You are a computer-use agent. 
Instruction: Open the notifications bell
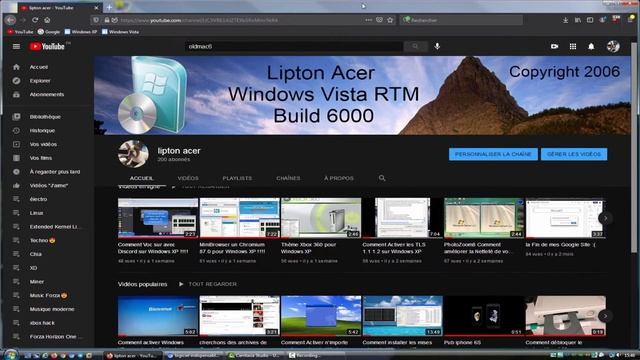click(591, 47)
